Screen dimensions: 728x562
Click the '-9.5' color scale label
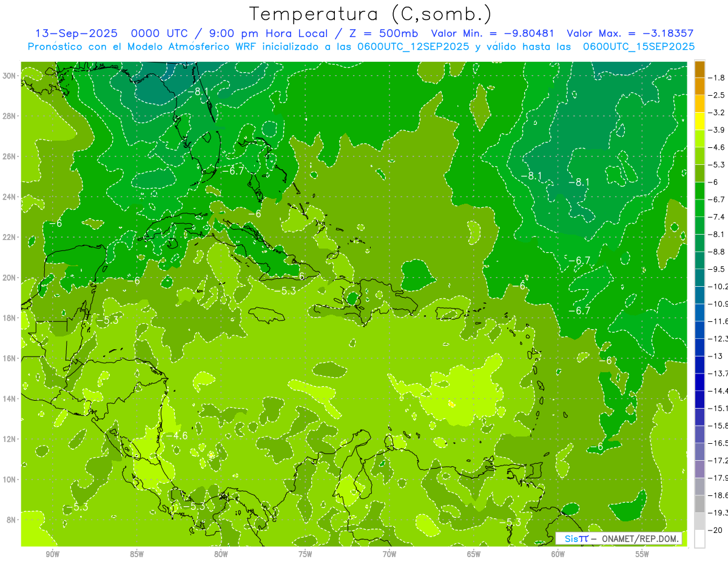(x=717, y=269)
